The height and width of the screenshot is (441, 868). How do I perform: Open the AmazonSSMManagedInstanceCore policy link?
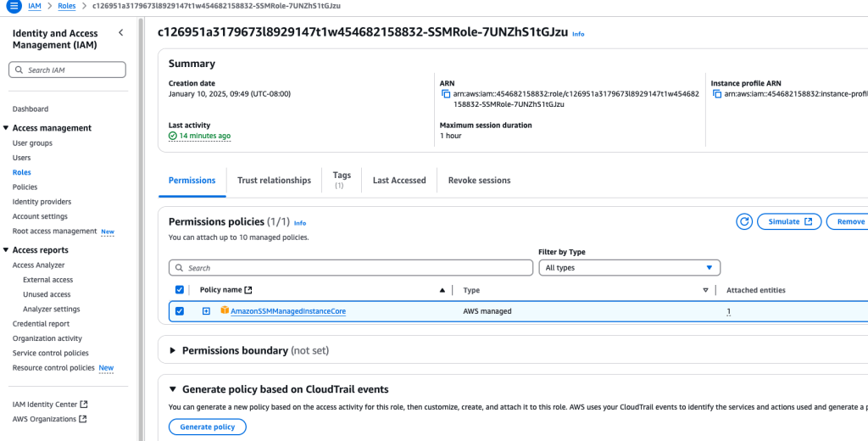(288, 311)
